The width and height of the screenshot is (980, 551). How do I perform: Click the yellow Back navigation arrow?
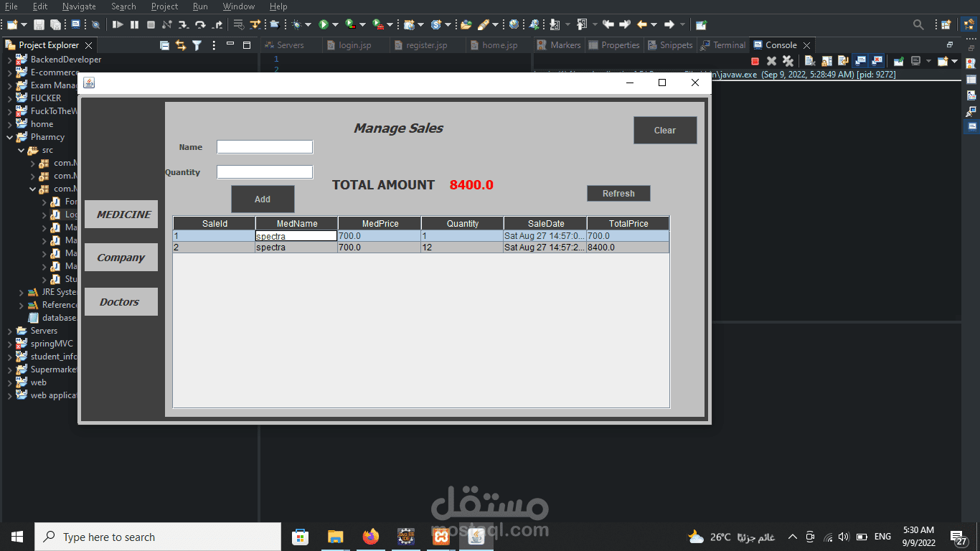642,24
